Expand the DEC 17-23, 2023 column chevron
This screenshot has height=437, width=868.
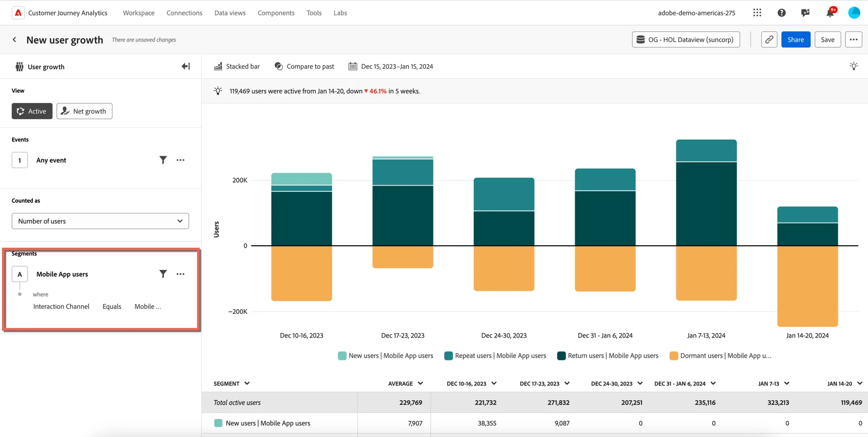coord(567,384)
